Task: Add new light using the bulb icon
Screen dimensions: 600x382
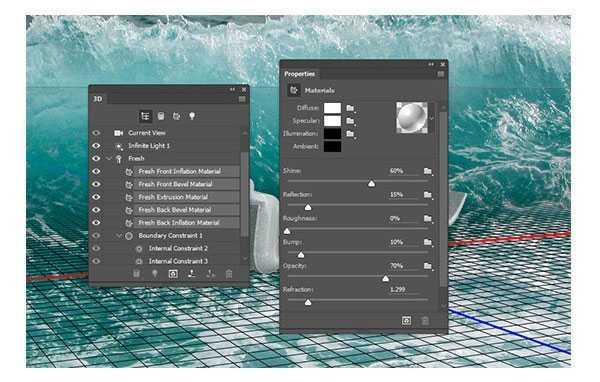Action: click(x=155, y=274)
